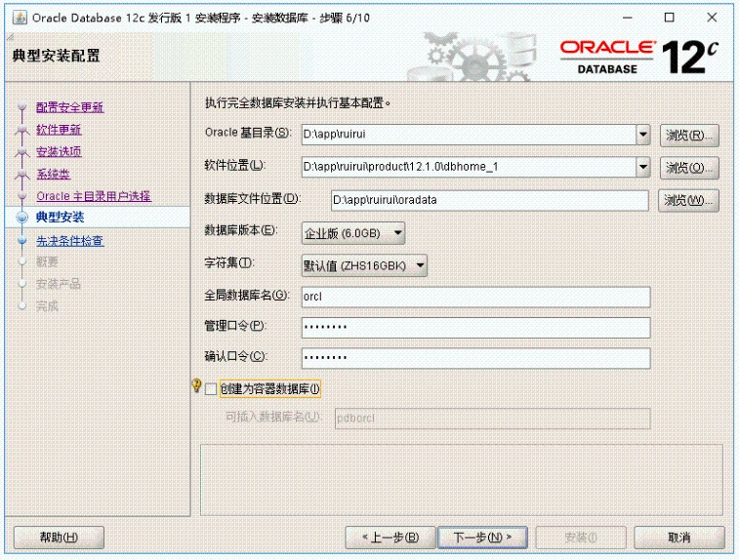Enable the create as container database checkbox
The image size is (739, 560).
click(211, 389)
